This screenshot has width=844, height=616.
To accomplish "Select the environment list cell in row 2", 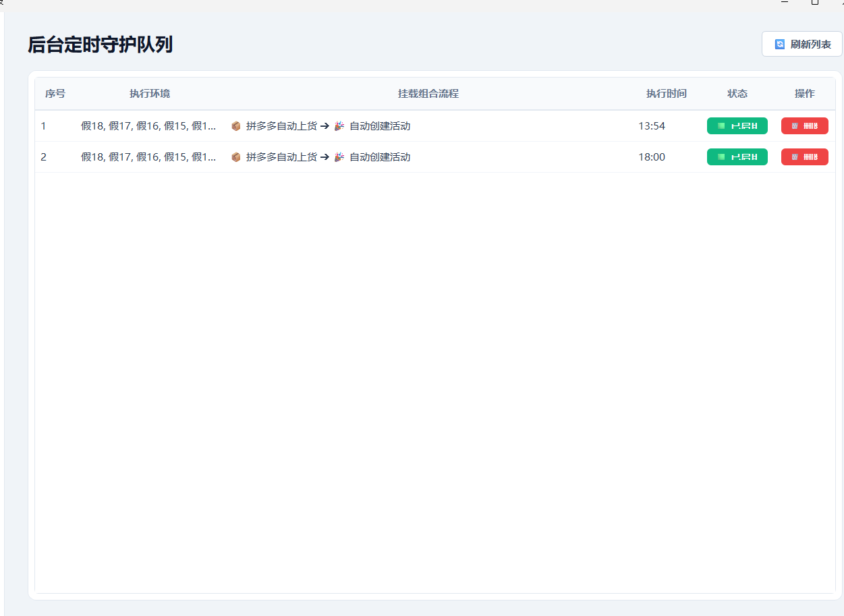I will [x=148, y=157].
